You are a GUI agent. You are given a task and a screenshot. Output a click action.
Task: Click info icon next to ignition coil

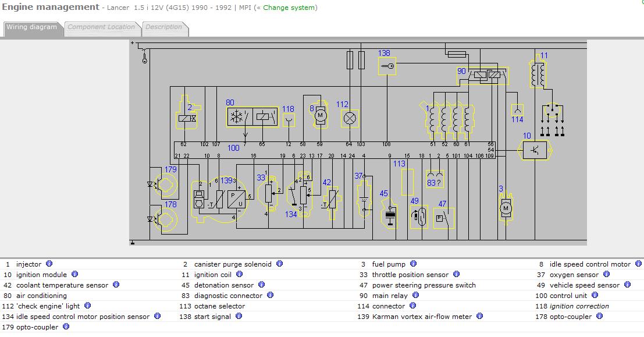pyautogui.click(x=240, y=274)
